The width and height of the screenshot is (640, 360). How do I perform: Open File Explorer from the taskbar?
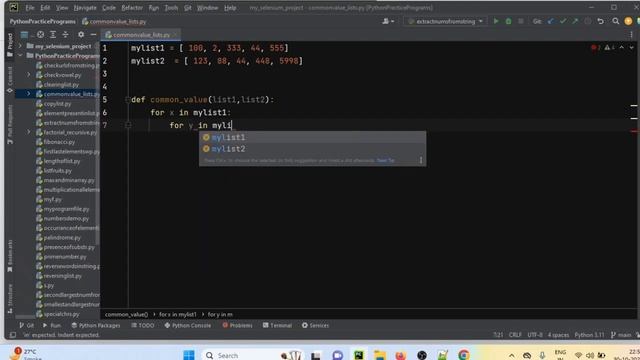[x=380, y=355]
